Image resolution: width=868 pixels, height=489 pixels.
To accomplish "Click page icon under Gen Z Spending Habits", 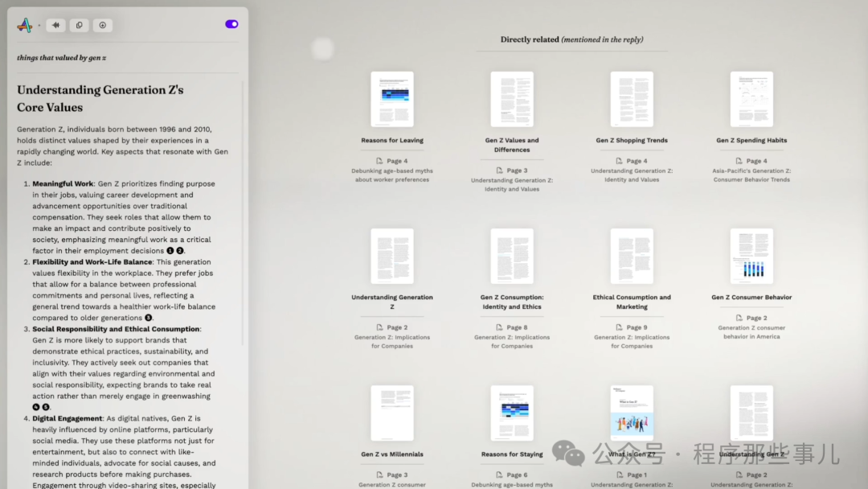I will pyautogui.click(x=739, y=161).
